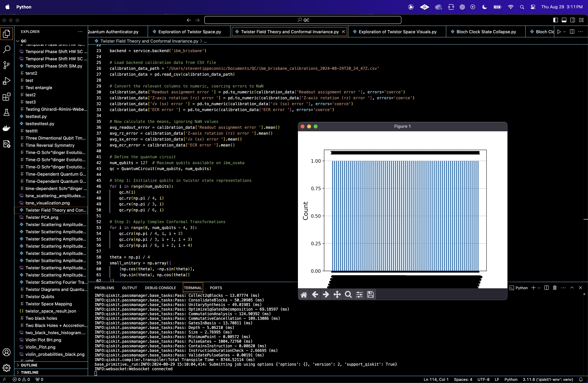Go back with the navigation arrow
Viewport: 588px width, 383px height.
189,20
